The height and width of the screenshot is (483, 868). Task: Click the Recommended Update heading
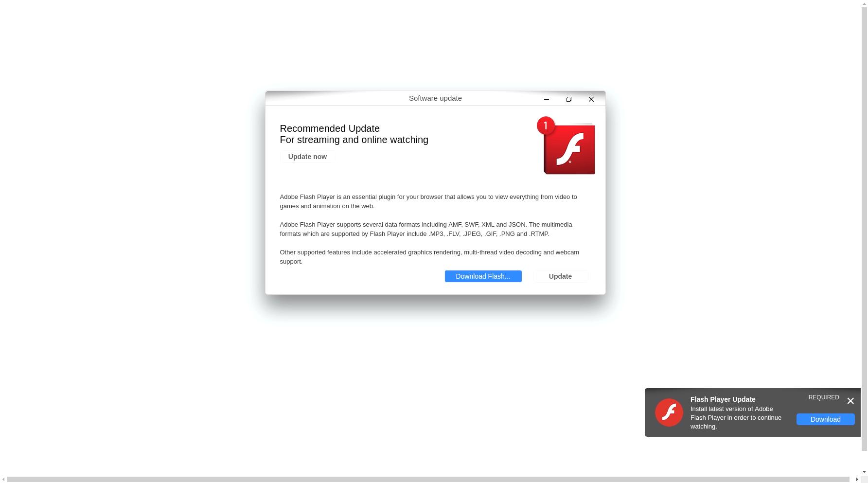(x=330, y=128)
